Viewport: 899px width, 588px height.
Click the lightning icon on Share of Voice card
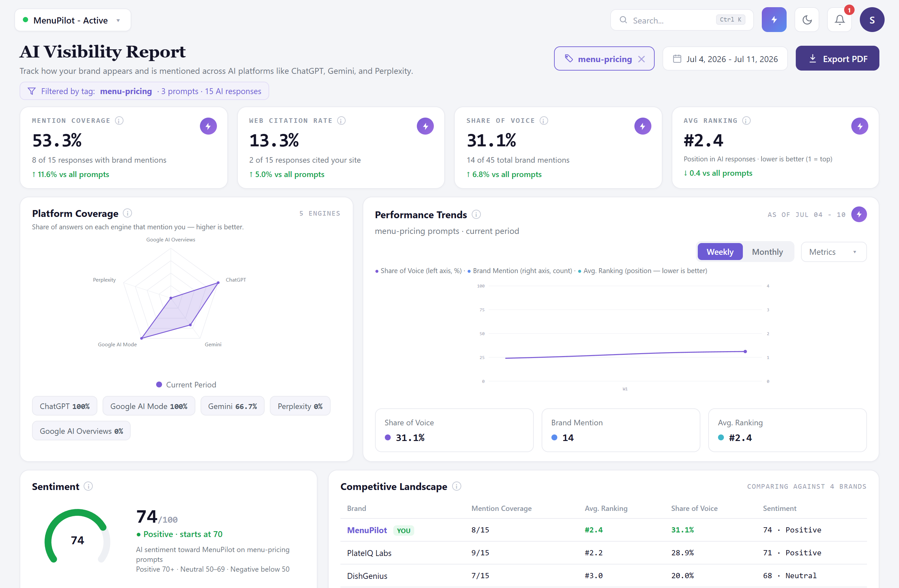[x=643, y=126]
